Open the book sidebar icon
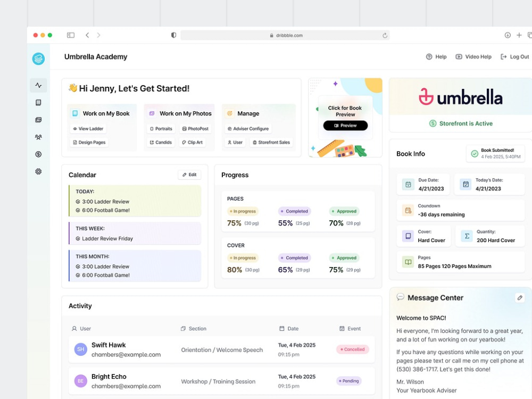The image size is (532, 399). [x=38, y=103]
